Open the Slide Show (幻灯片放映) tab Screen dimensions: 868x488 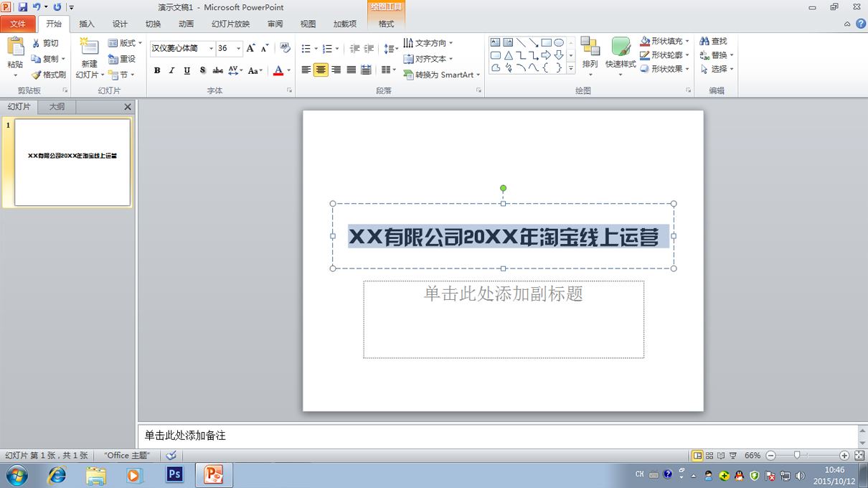coord(231,24)
